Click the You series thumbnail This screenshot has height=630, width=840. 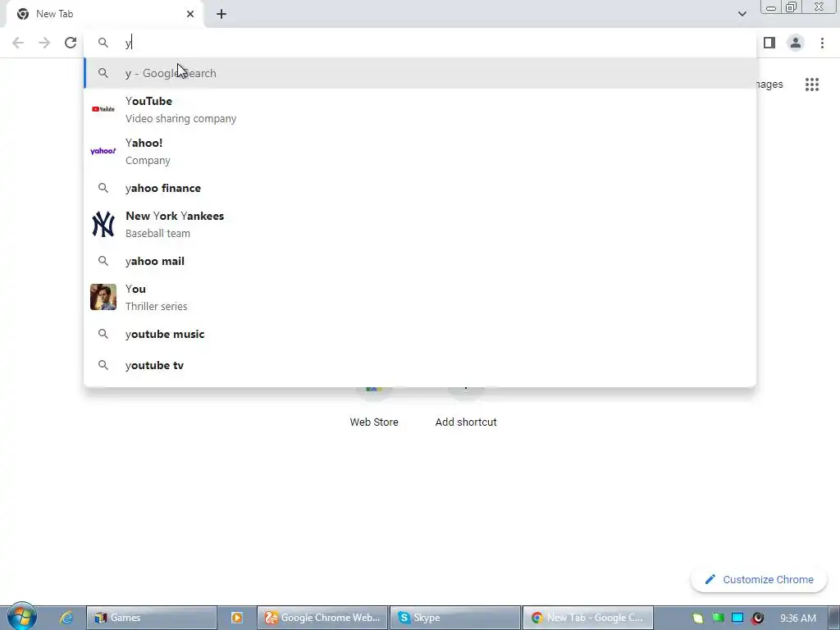[103, 297]
